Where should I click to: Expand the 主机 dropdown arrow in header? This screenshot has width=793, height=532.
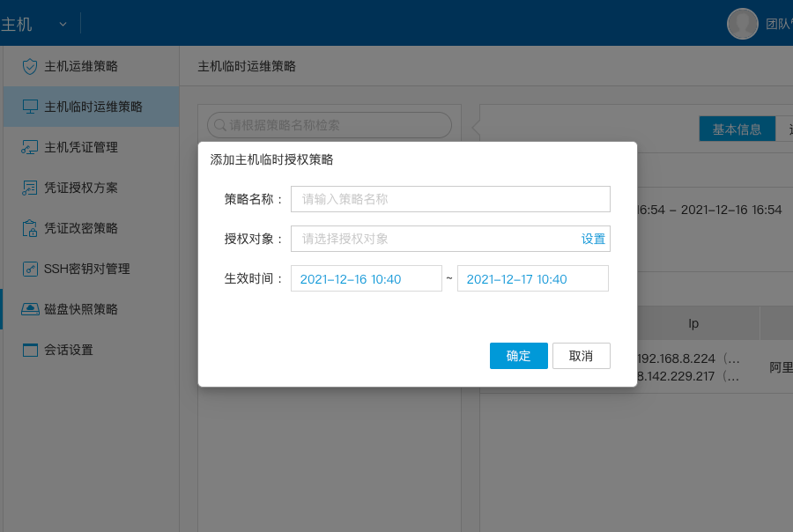[63, 24]
